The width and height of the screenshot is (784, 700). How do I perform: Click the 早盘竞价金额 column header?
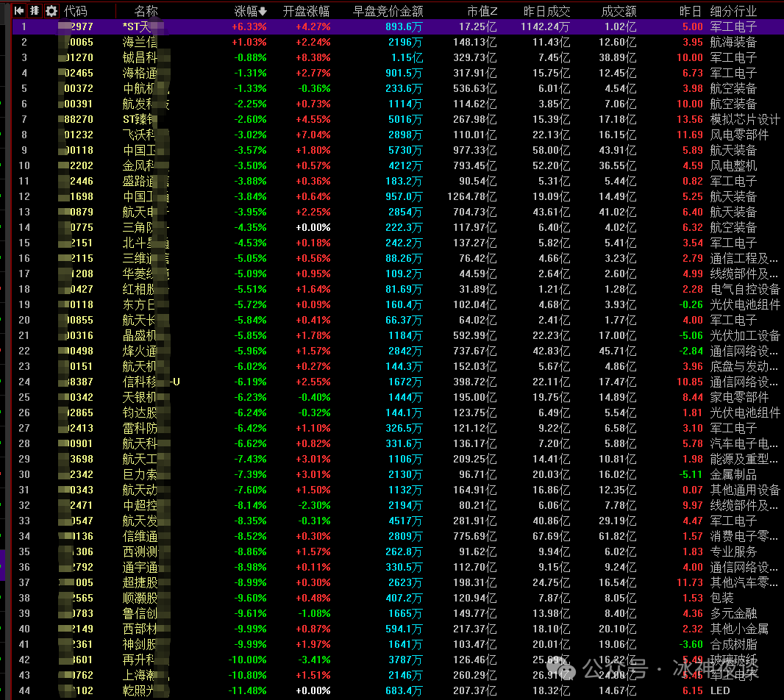pos(388,11)
